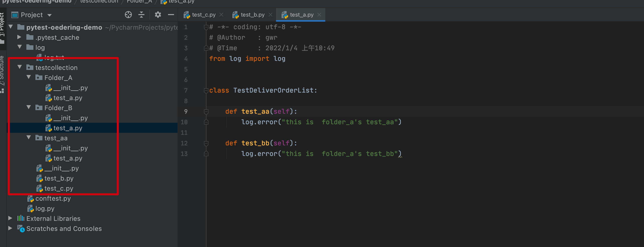Fold test_bb method at line 12
Viewport: 644px width, 247px height.
click(206, 143)
